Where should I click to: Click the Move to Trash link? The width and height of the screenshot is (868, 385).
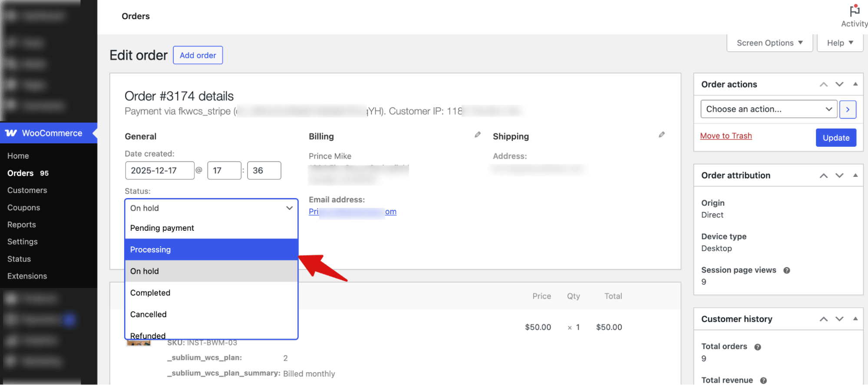[x=726, y=136]
